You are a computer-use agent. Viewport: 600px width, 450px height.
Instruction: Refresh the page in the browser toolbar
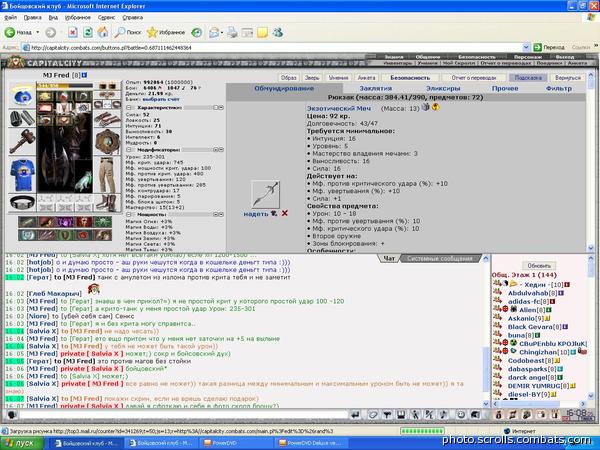(88, 33)
